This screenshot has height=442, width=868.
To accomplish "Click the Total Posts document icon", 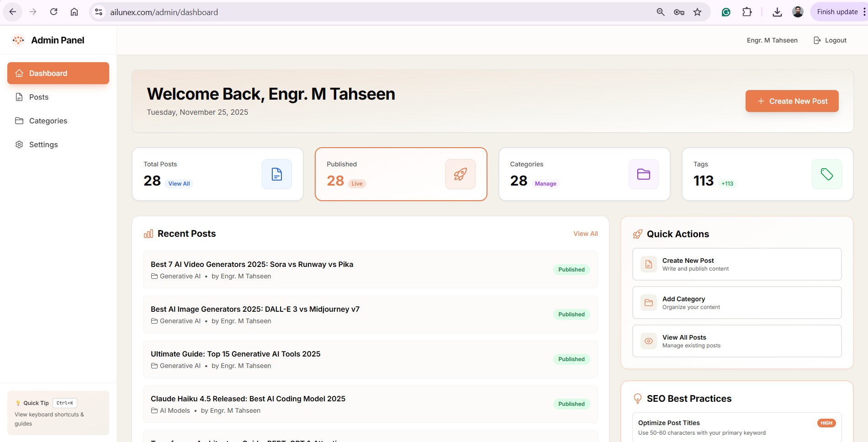I will coord(276,174).
